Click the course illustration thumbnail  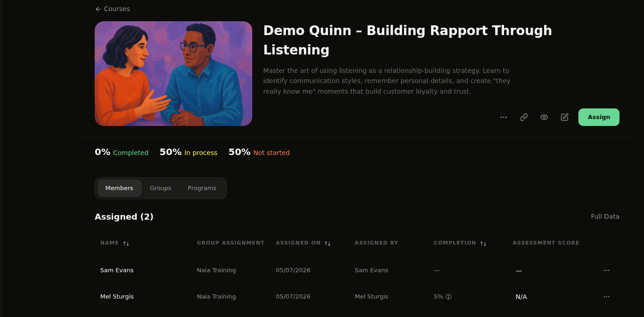coord(173,73)
